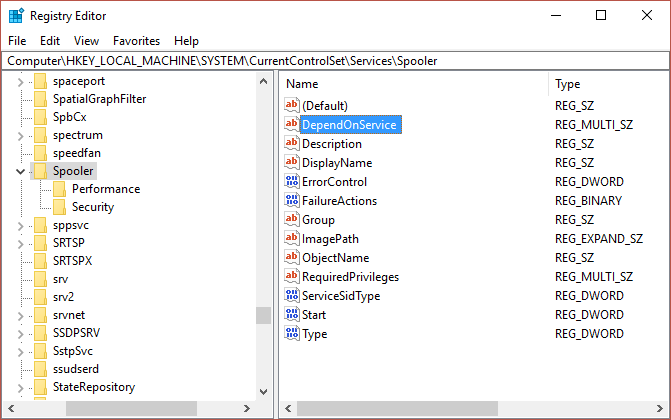The height and width of the screenshot is (420, 671).
Task: Click the string icon next to ImagePath
Action: (x=292, y=239)
